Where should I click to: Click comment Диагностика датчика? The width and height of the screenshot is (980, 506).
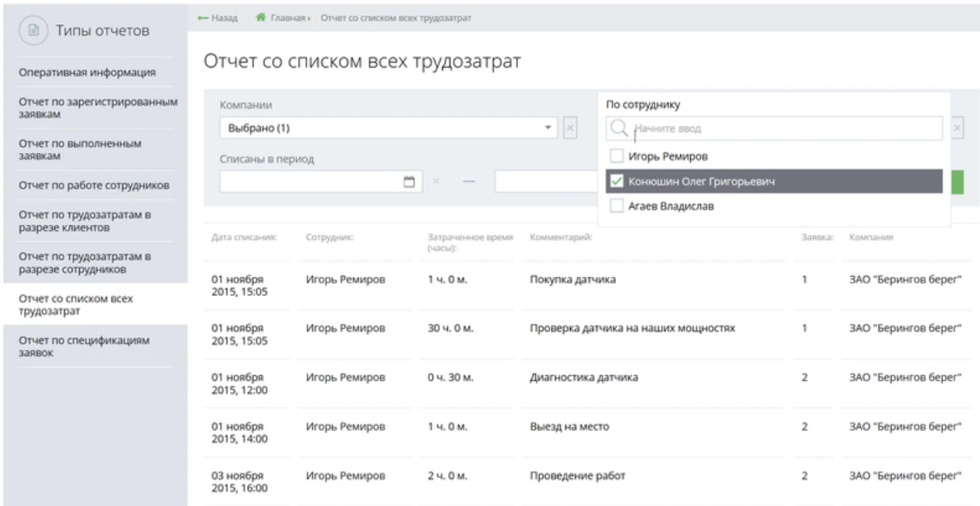(x=584, y=377)
